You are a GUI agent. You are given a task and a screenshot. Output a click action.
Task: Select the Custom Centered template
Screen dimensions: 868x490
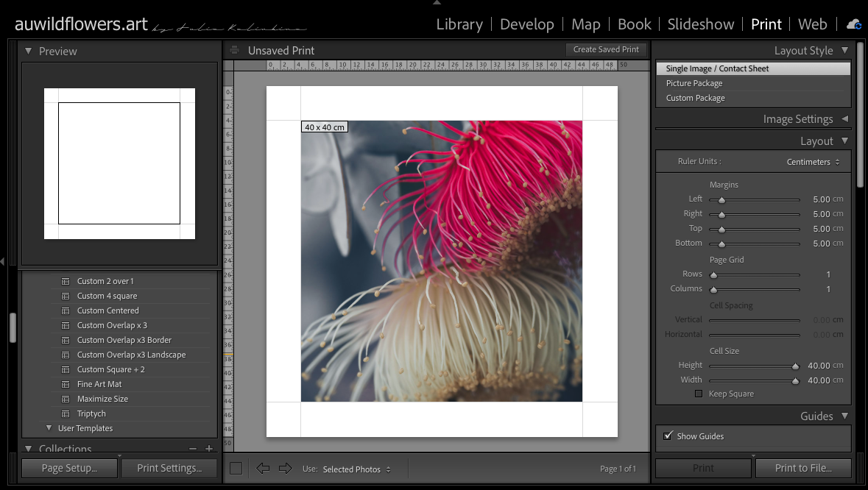click(108, 310)
